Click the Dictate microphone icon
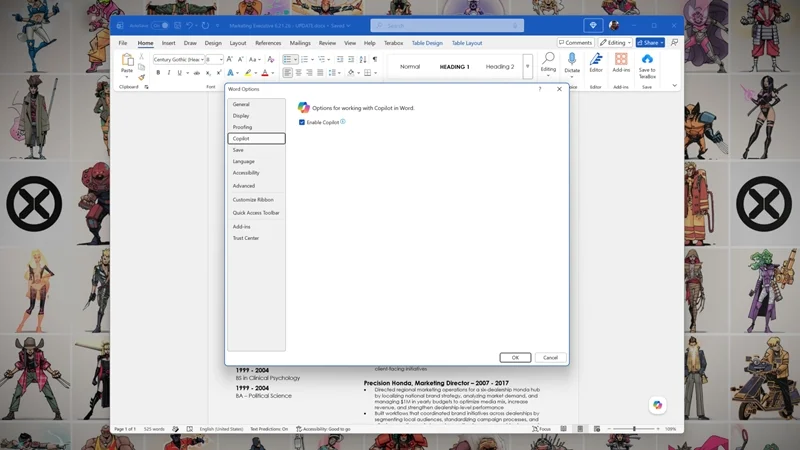800x450 pixels. pyautogui.click(x=572, y=59)
